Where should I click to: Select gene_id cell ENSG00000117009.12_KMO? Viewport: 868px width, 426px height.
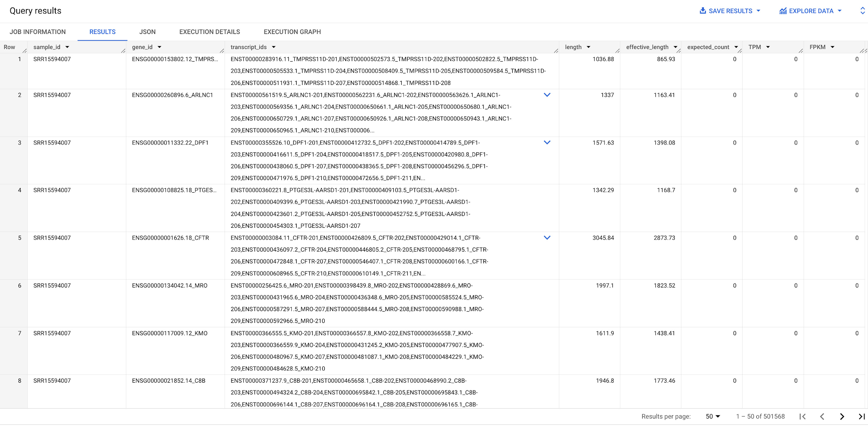(x=170, y=334)
